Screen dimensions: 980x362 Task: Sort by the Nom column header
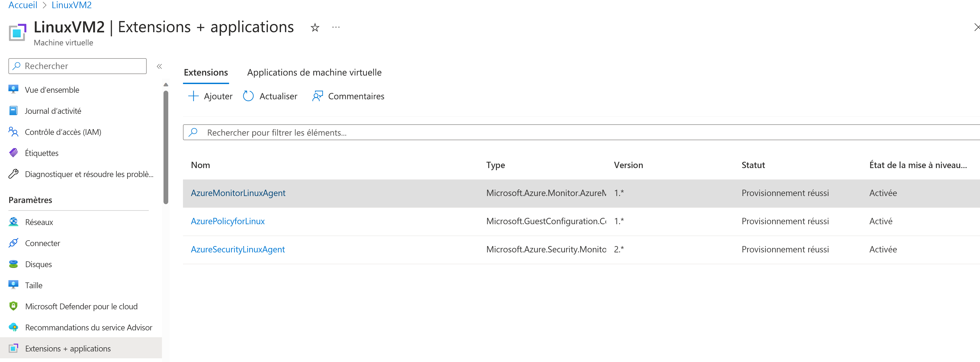[200, 165]
